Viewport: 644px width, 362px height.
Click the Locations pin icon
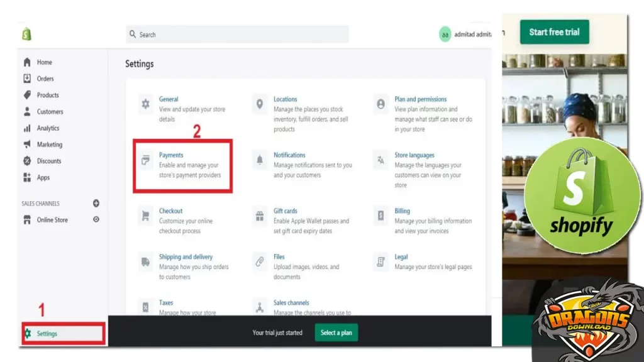click(260, 104)
